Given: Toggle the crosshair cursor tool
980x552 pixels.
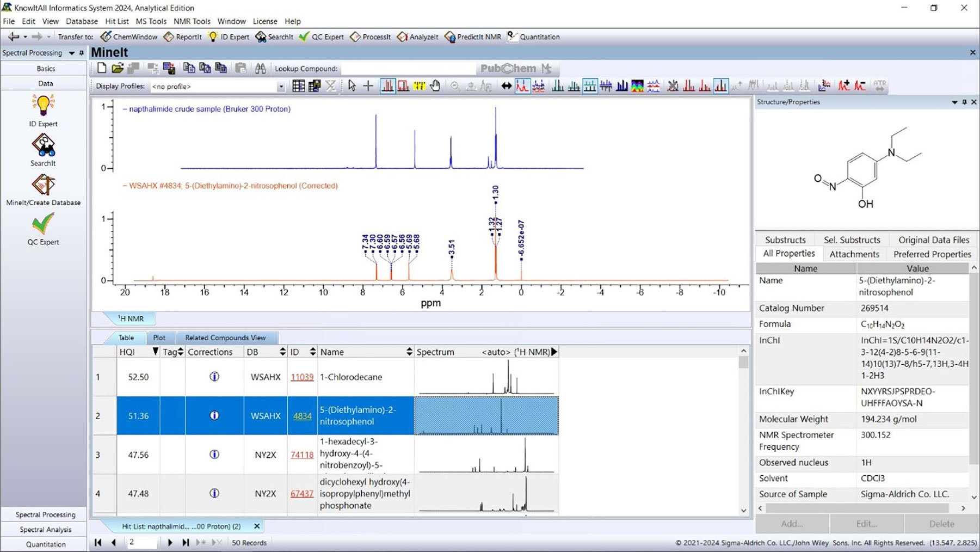Looking at the screenshot, I should (x=368, y=86).
